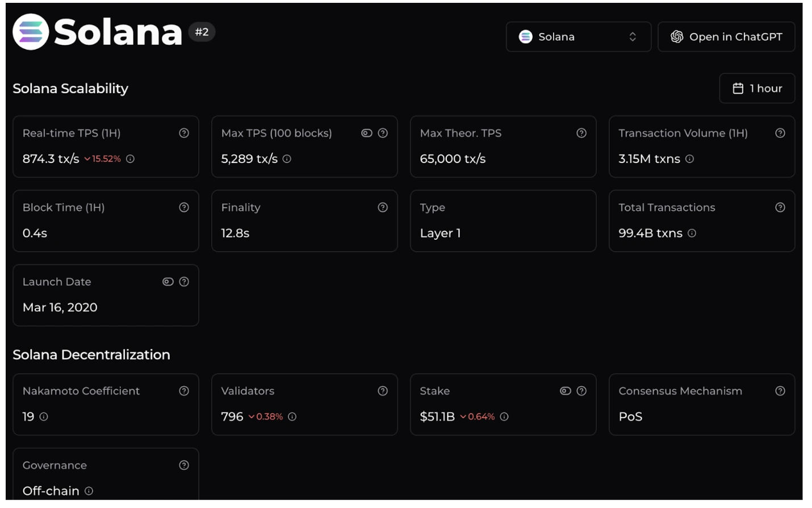The width and height of the screenshot is (812, 508).
Task: Click the 15.52% decrease indicator
Action: (x=103, y=159)
